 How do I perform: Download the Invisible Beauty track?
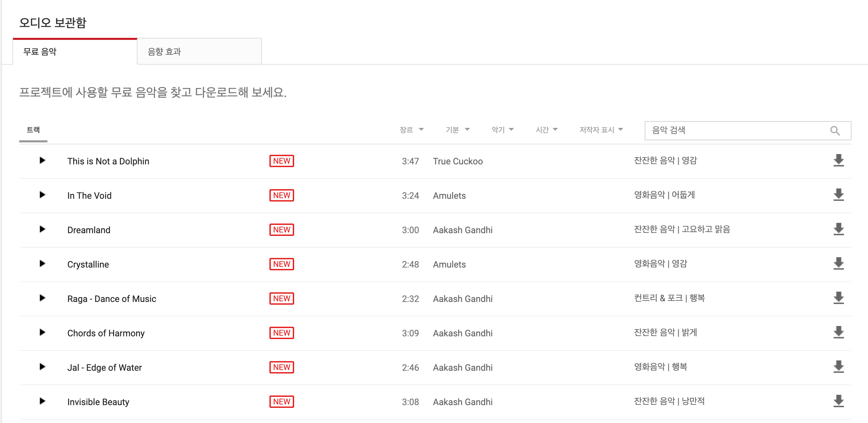click(838, 401)
